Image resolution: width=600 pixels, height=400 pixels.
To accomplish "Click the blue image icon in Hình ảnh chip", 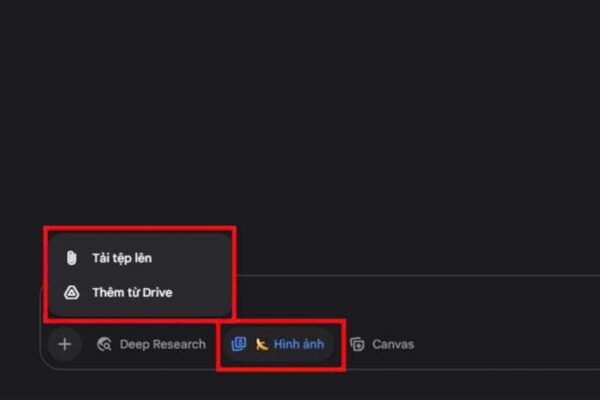I will [238, 344].
